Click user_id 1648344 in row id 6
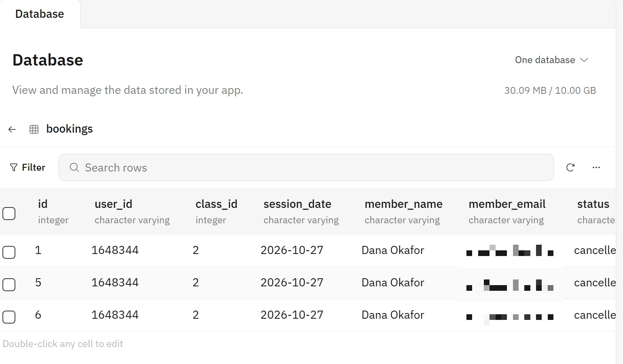 (115, 315)
